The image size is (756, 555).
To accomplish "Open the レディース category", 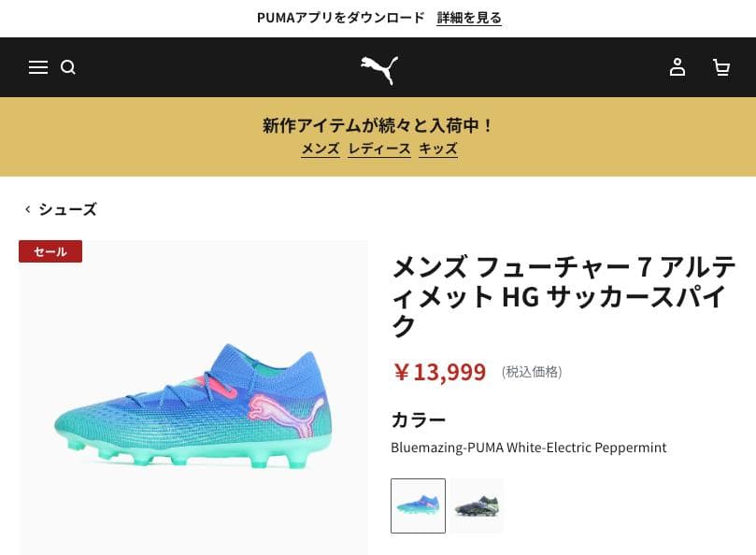I will [379, 149].
